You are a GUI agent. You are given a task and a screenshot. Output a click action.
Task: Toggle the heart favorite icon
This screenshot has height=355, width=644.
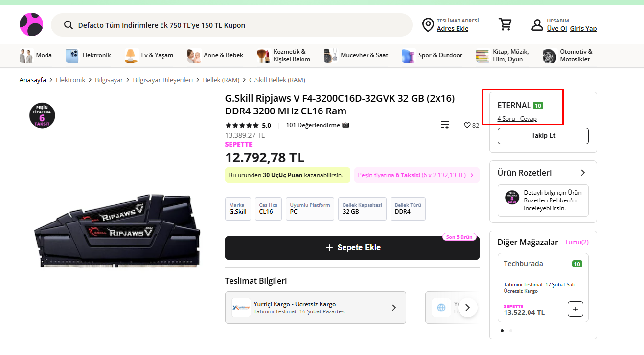pyautogui.click(x=467, y=125)
